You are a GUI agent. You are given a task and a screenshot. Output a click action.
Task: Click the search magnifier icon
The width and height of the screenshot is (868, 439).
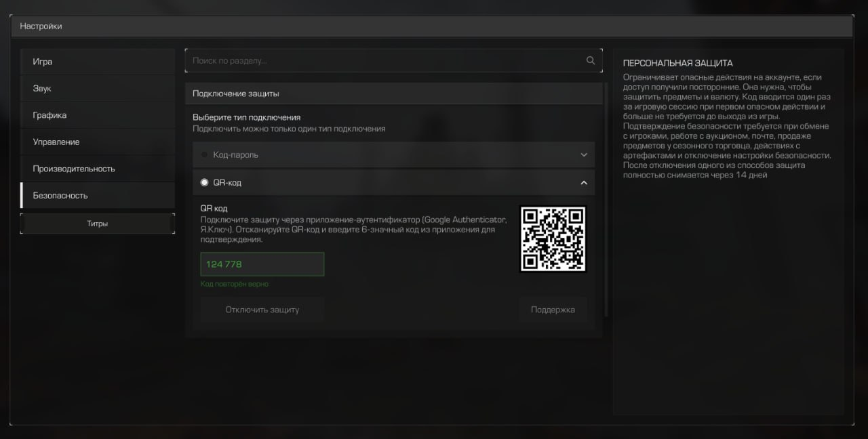point(591,60)
